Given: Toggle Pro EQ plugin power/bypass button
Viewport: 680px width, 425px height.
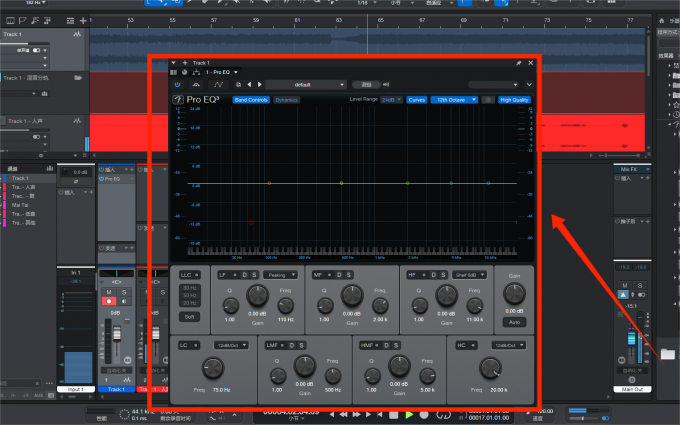Looking at the screenshot, I should coord(177,85).
